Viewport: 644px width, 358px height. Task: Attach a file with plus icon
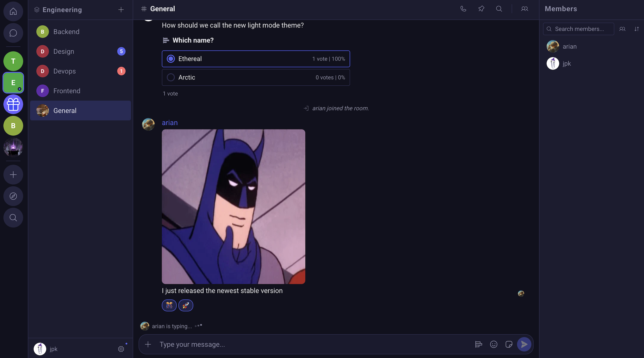click(x=148, y=344)
